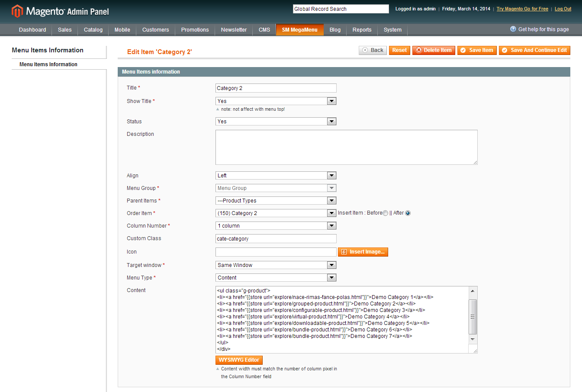Open the Menu Type dropdown
Image resolution: width=582 pixels, height=392 pixels.
276,278
